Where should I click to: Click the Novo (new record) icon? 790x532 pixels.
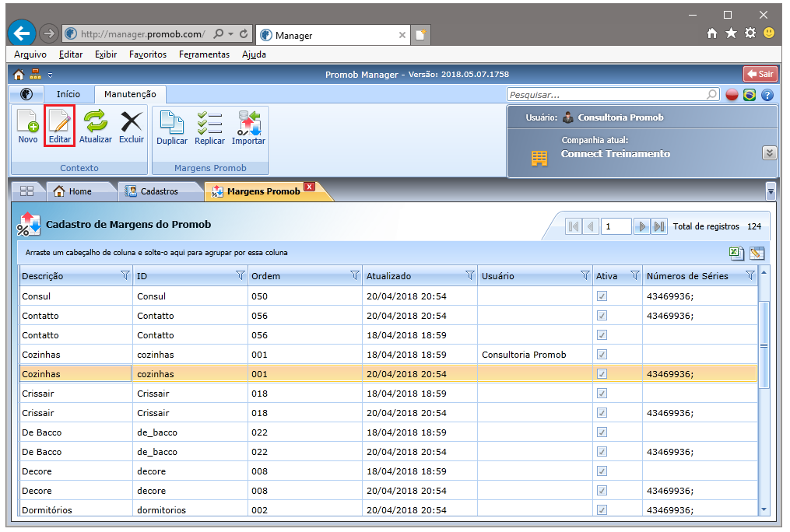[28, 121]
